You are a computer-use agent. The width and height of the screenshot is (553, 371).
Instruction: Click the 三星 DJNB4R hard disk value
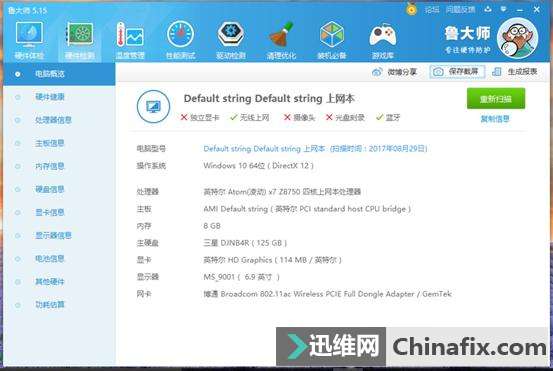click(x=245, y=243)
